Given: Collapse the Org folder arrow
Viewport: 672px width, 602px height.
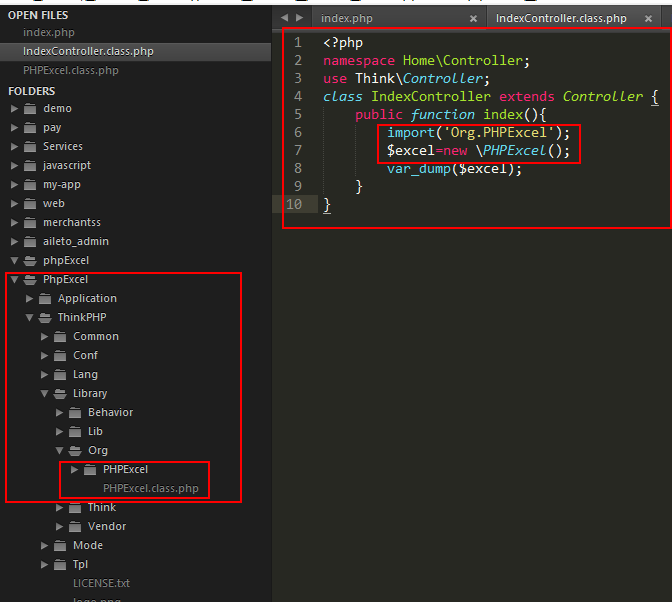Looking at the screenshot, I should 59,450.
